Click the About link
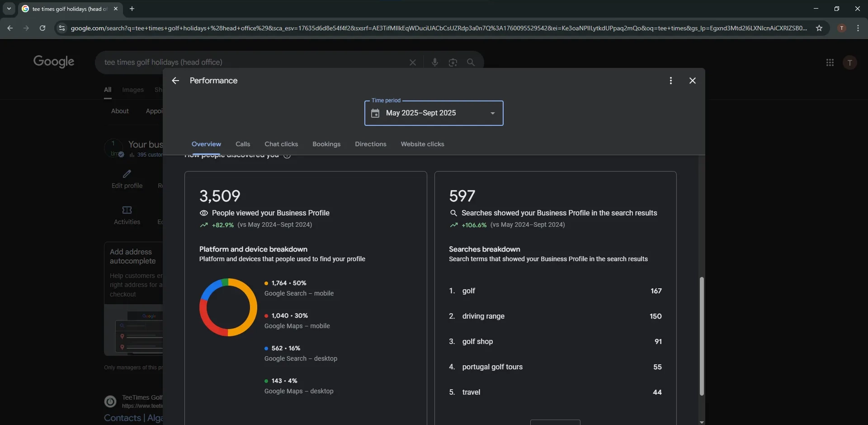Image resolution: width=868 pixels, height=425 pixels. [x=119, y=110]
